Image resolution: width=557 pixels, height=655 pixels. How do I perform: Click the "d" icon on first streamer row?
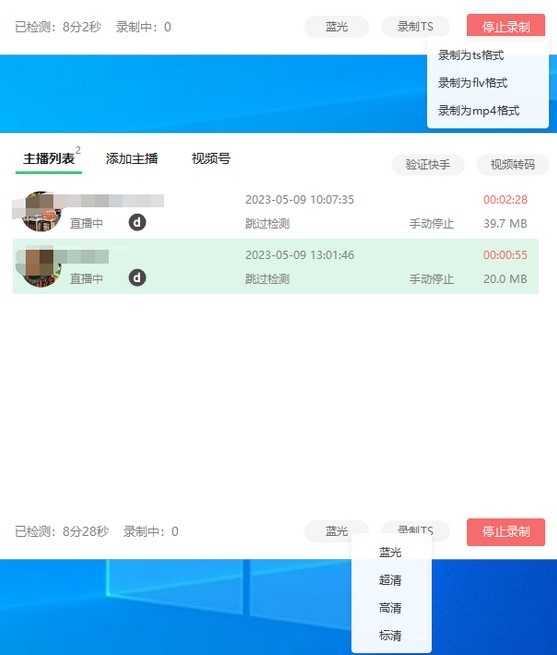[x=137, y=223]
